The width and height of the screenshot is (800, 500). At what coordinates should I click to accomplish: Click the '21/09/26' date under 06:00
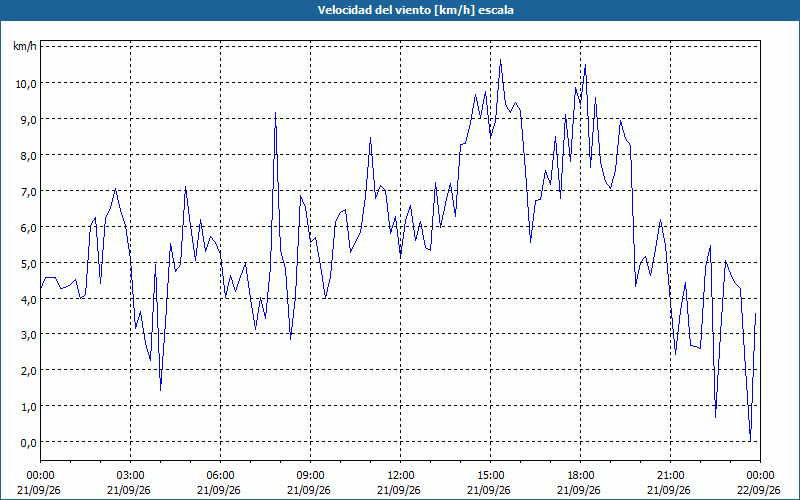tap(219, 490)
